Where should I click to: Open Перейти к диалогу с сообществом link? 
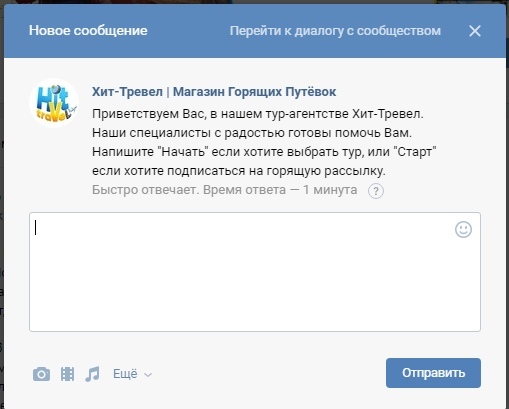click(335, 31)
